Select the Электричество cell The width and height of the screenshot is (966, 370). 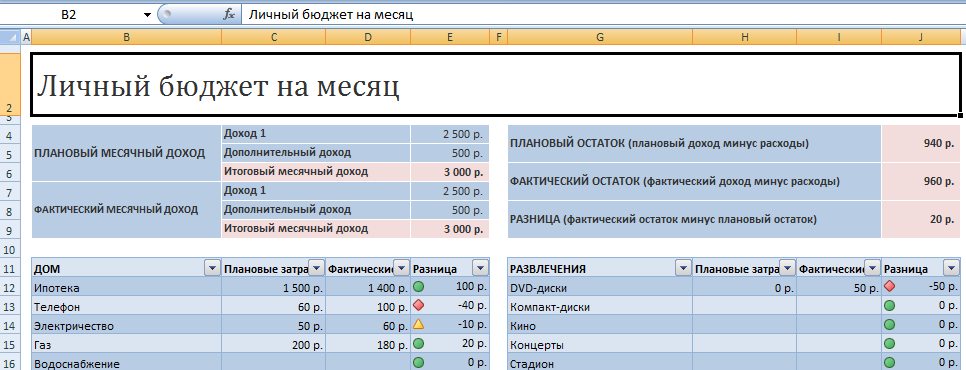pyautogui.click(x=126, y=326)
